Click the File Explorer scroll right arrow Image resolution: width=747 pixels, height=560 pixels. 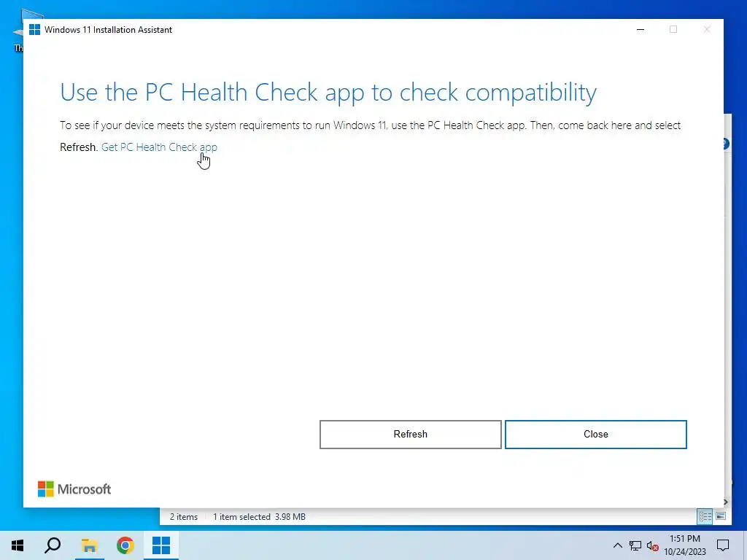[726, 502]
